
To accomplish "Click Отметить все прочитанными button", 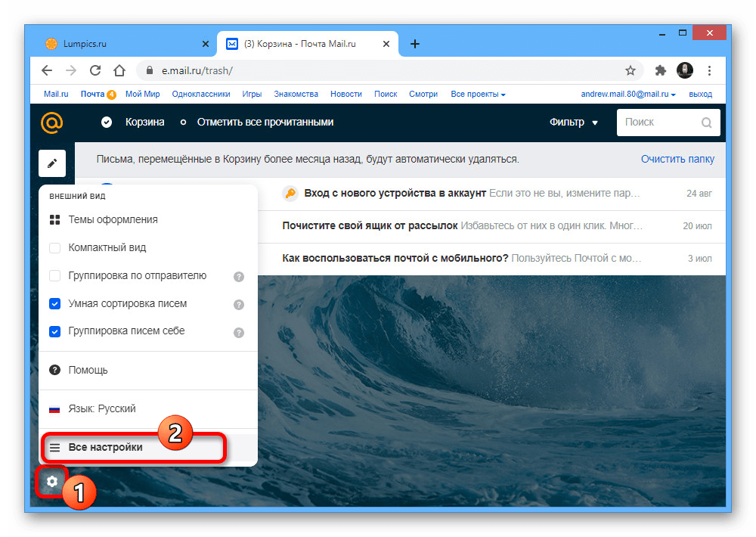I will (x=265, y=123).
